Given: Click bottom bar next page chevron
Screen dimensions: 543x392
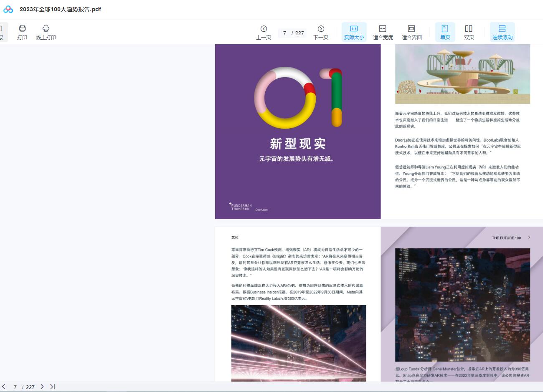Looking at the screenshot, I should (42, 387).
